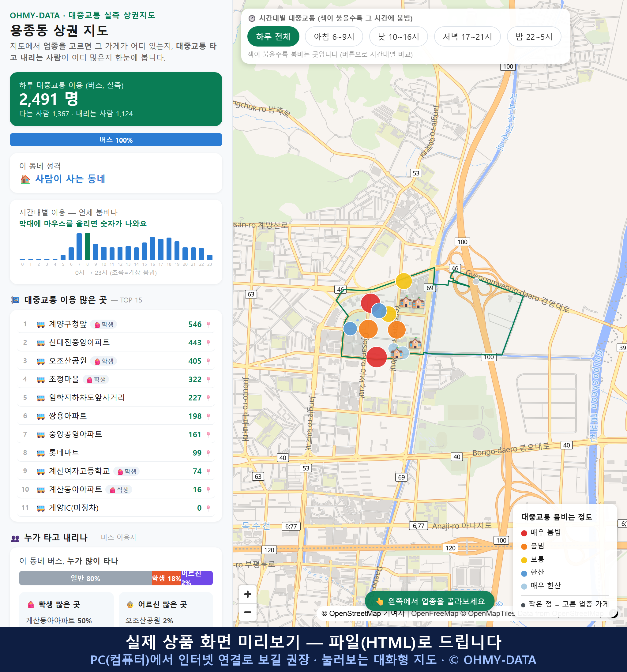Click the pin icon on the 신대진중앙아파트 row
627x672 pixels.
click(x=208, y=343)
